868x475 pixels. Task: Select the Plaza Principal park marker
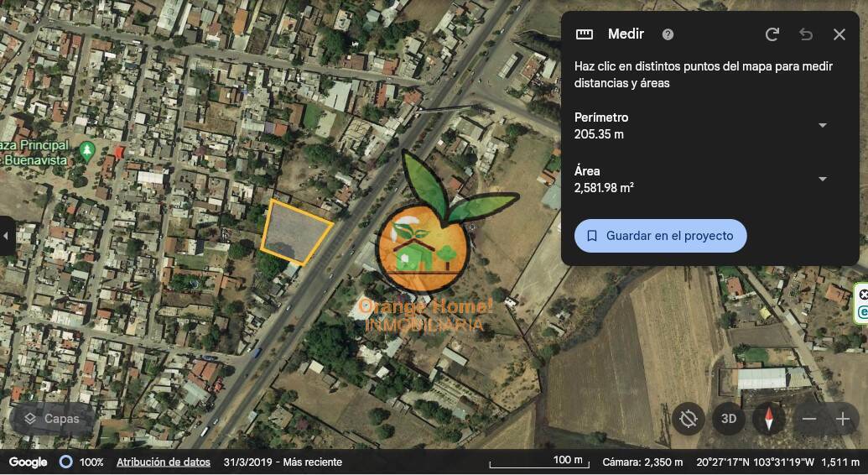coord(86,151)
